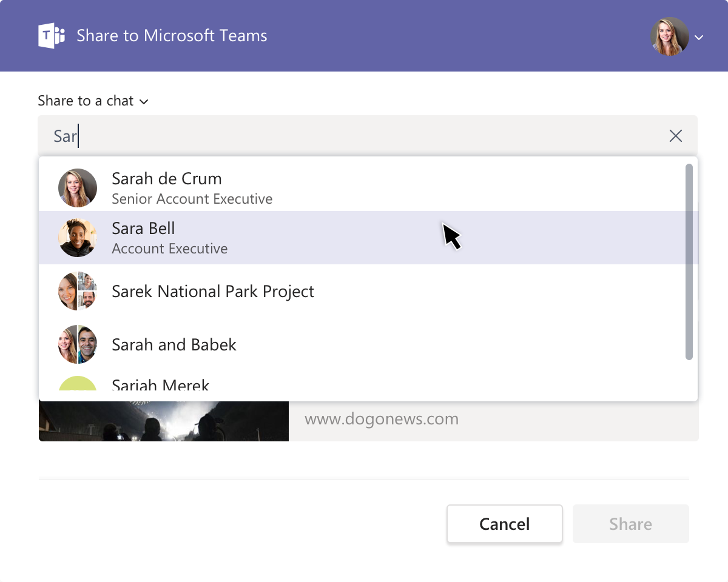Select the Sarah and Babek avatar
The height and width of the screenshot is (582, 728).
pos(78,344)
